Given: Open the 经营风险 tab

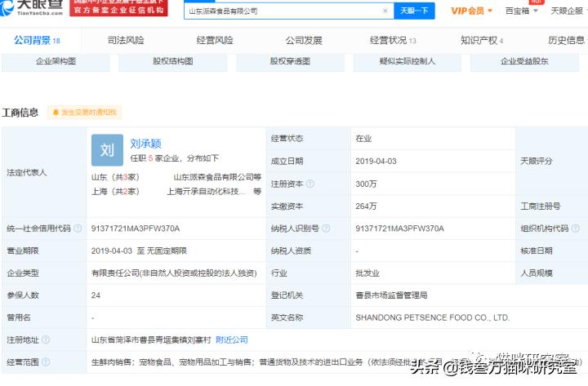Looking at the screenshot, I should click(215, 40).
